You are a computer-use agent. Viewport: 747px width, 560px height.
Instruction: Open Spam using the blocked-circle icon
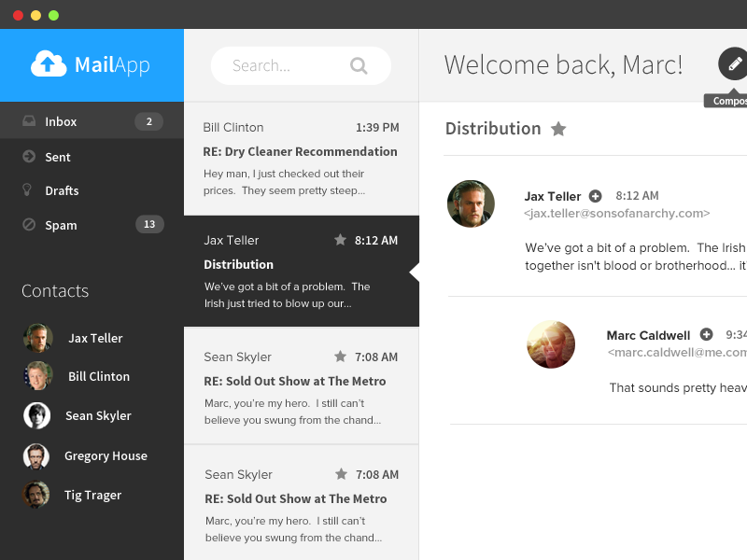point(28,225)
